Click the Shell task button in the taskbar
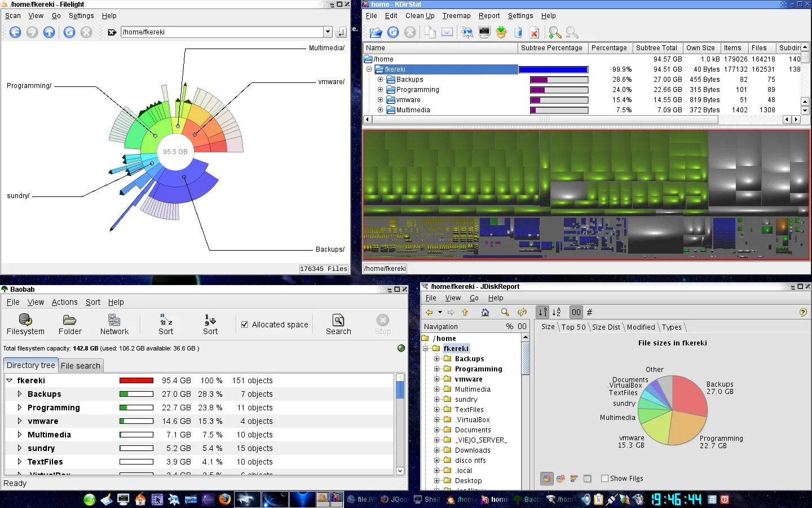 [427, 500]
